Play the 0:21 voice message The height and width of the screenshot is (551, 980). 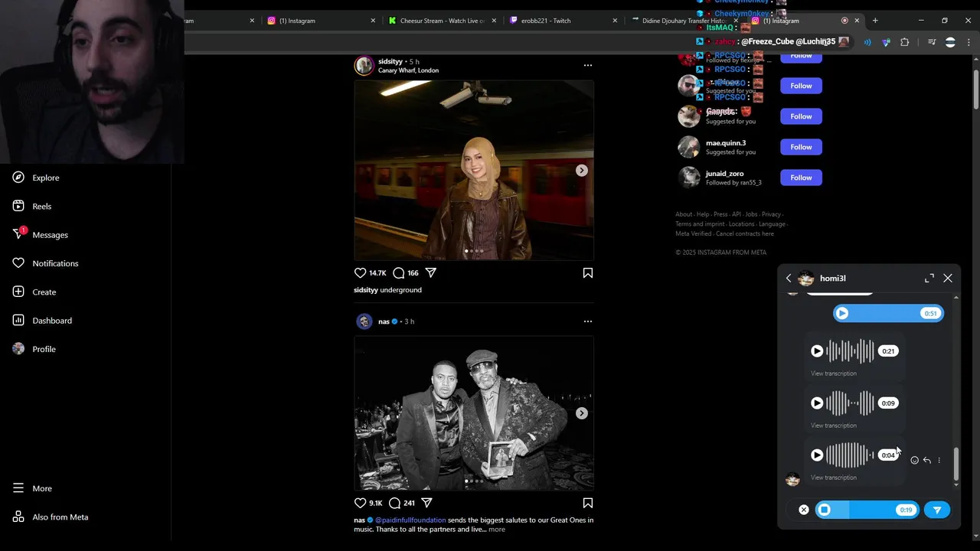[817, 351]
